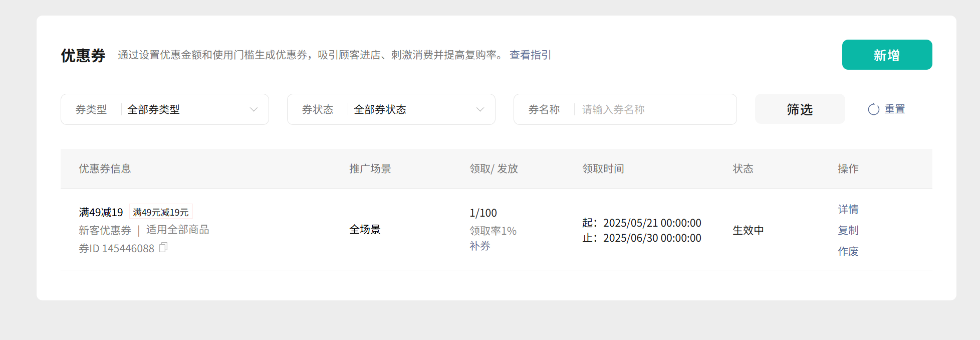The height and width of the screenshot is (340, 980).
Task: Expand 券类型 chevron arrow
Action: click(254, 109)
